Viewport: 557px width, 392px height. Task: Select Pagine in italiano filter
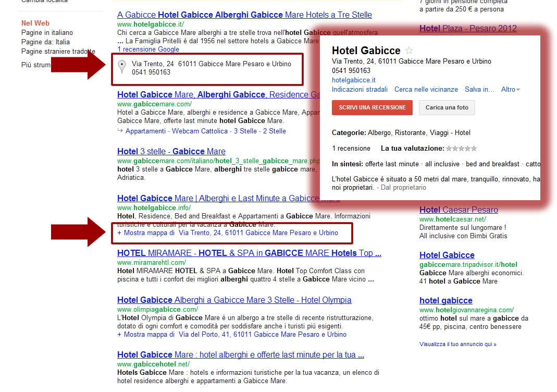point(47,33)
